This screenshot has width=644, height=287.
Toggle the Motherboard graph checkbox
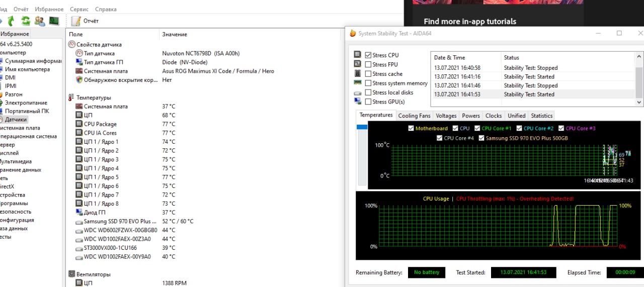(x=411, y=128)
